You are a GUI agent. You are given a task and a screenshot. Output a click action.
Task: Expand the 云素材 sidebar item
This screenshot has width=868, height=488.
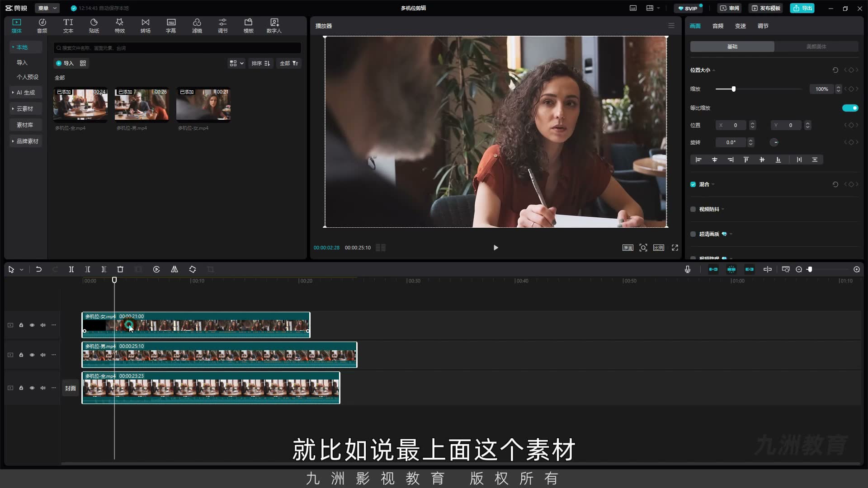pos(25,108)
